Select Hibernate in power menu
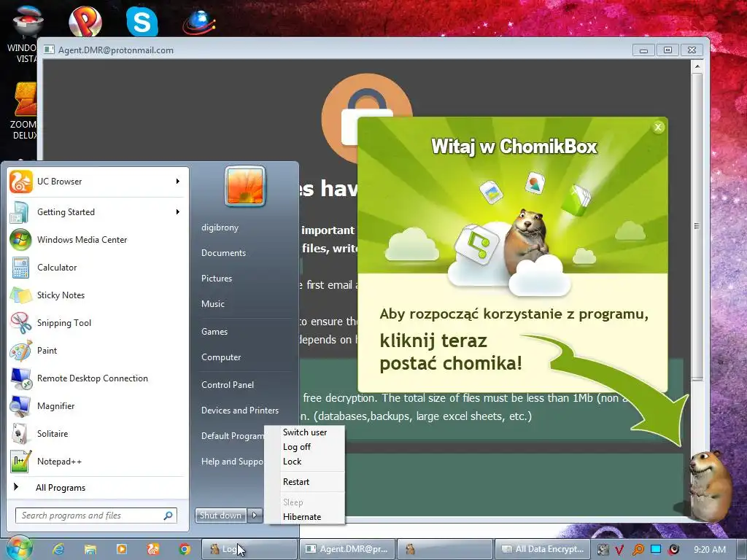Viewport: 747px width, 560px height. [x=301, y=517]
